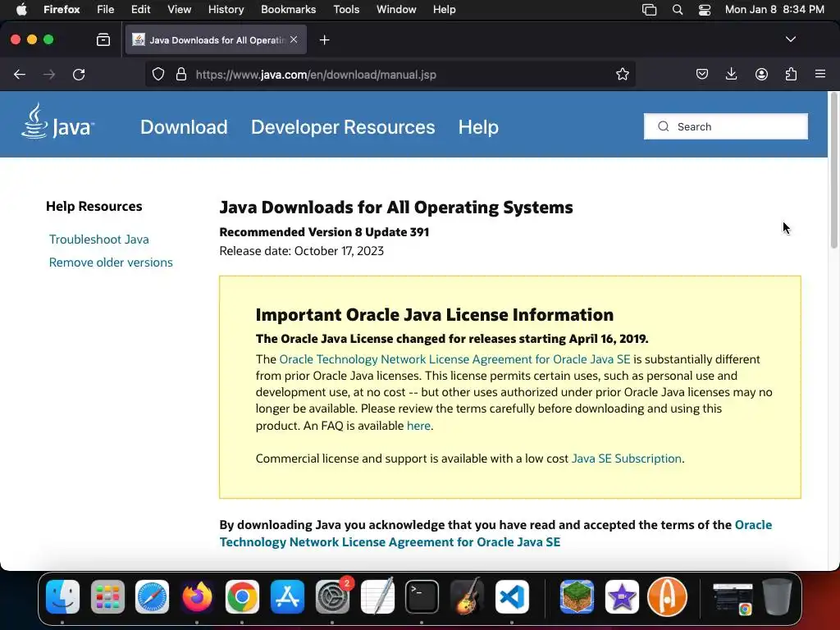Launch Minecraft from the Dock
Screen dimensions: 840x630
pos(577,596)
